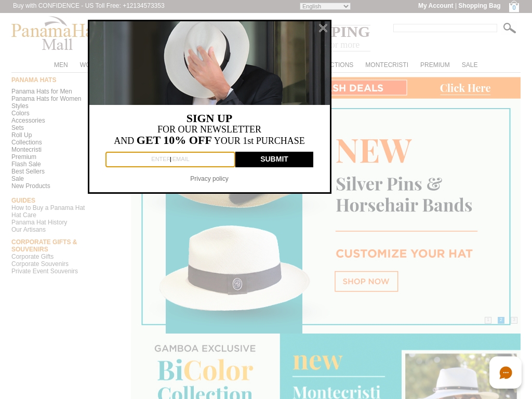Image resolution: width=532 pixels, height=399 pixels.
Task: Go to carousel slide 3
Action: coord(514,320)
